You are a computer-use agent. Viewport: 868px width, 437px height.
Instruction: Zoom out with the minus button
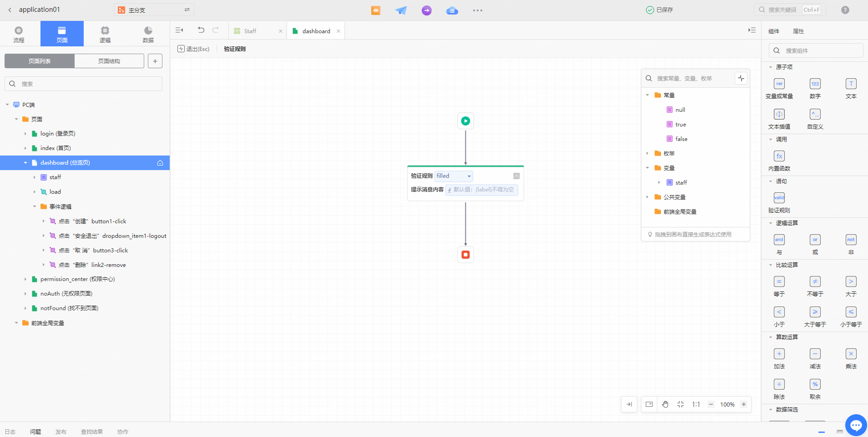pos(711,404)
